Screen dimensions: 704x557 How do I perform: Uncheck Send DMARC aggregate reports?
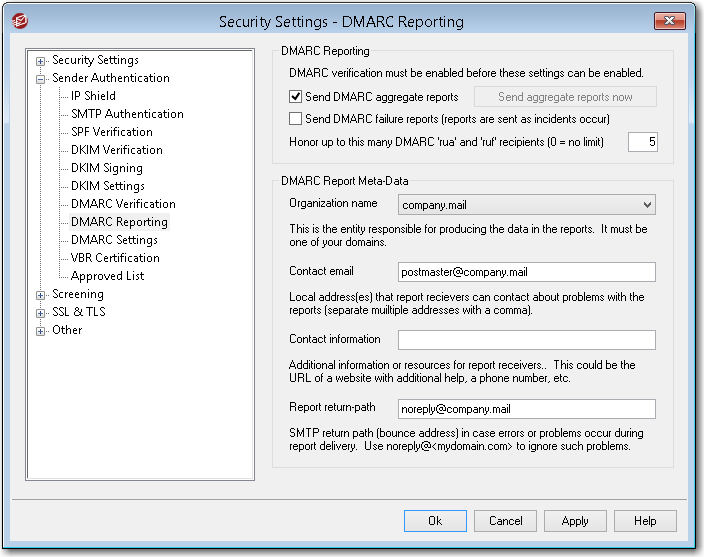295,96
